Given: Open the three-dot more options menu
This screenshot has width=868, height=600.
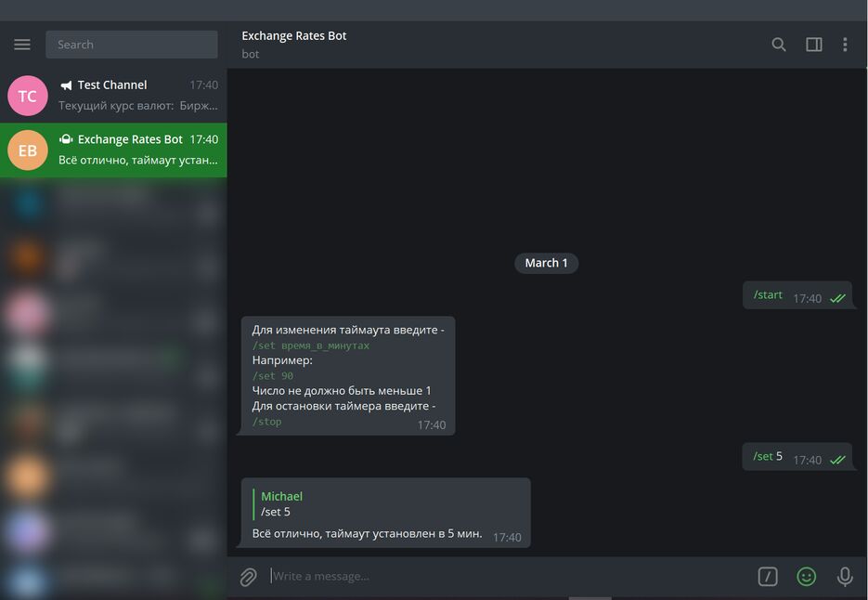Looking at the screenshot, I should click(845, 45).
